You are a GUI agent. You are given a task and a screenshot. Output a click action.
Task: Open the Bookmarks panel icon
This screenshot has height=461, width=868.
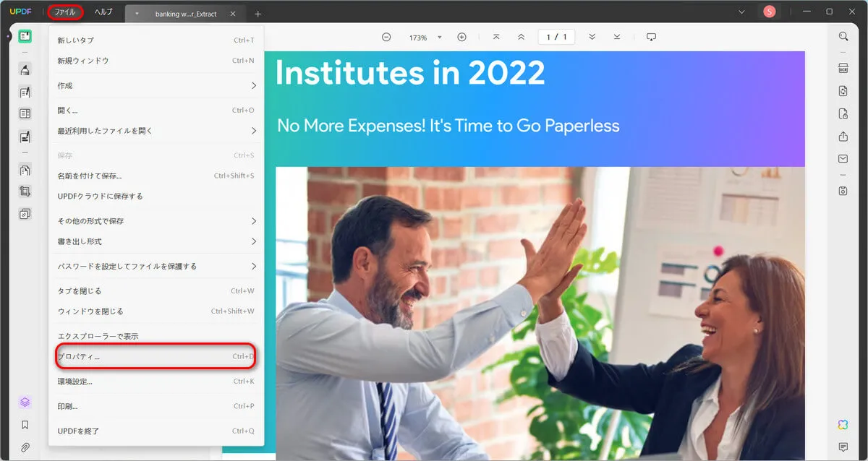tap(25, 425)
